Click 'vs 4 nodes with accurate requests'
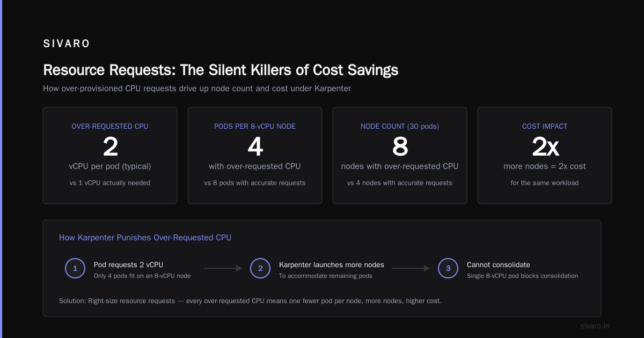This screenshot has width=644, height=338. point(400,183)
